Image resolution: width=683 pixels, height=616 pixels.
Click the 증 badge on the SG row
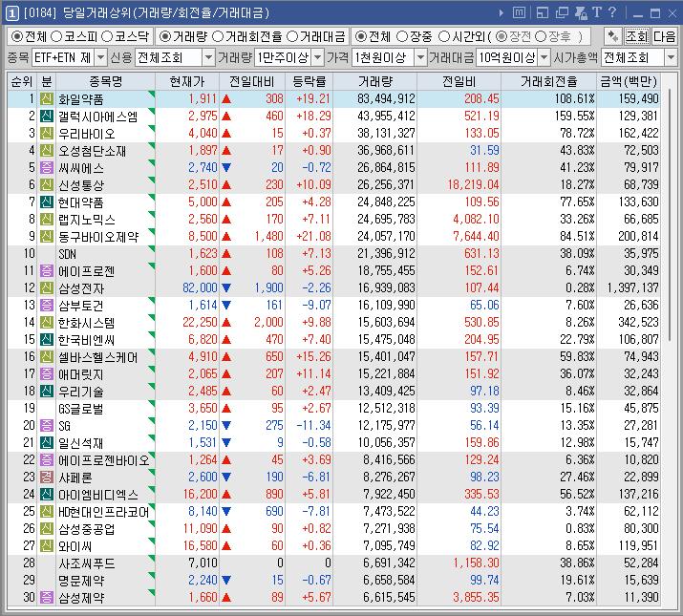pyautogui.click(x=47, y=425)
